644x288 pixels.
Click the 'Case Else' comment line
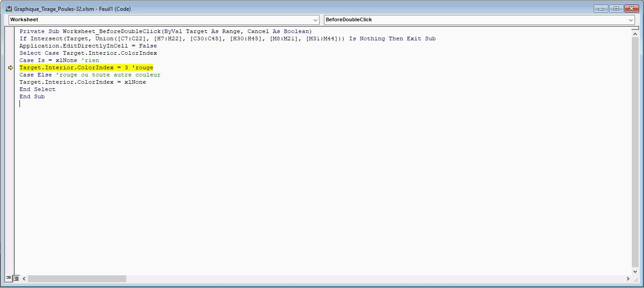tap(90, 75)
